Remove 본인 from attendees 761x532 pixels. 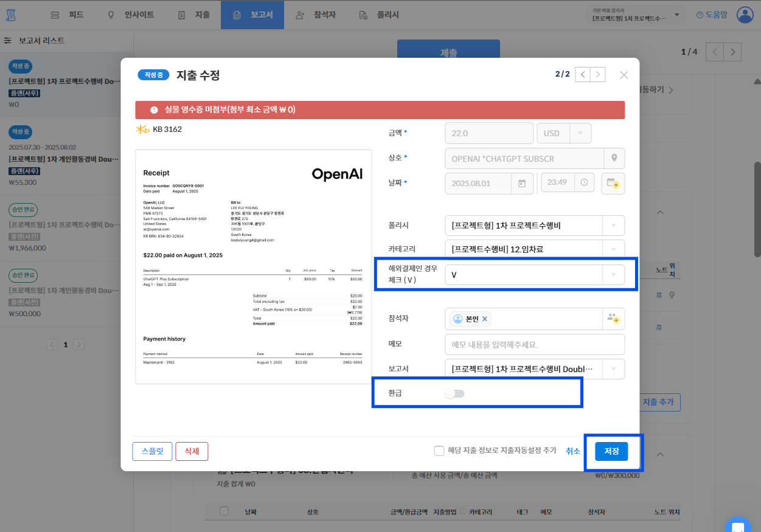485,319
